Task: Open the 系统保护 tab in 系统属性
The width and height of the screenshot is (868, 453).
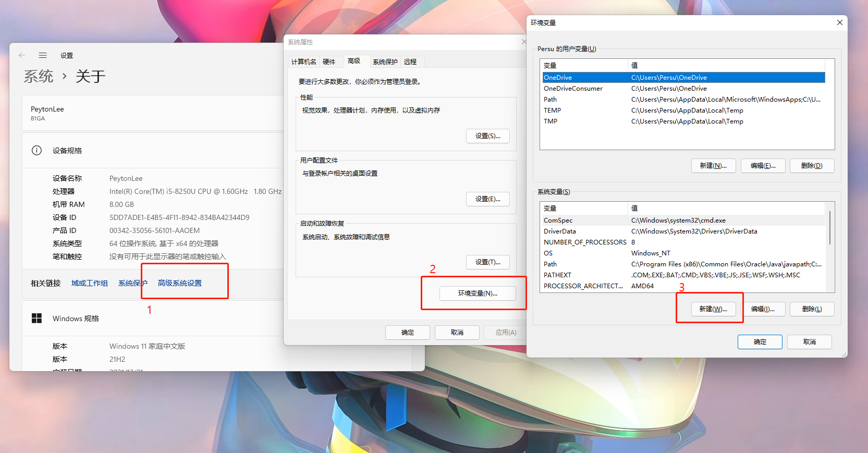Action: 385,62
